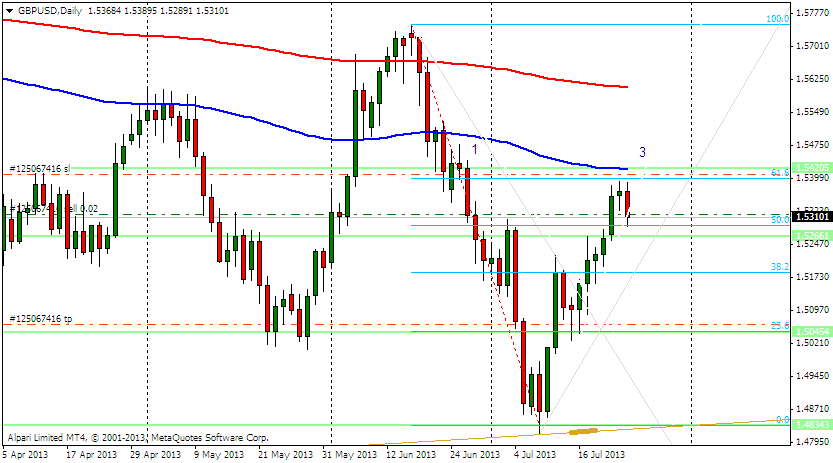
Task: Click the green level tag 1.52661
Action: click(x=811, y=235)
